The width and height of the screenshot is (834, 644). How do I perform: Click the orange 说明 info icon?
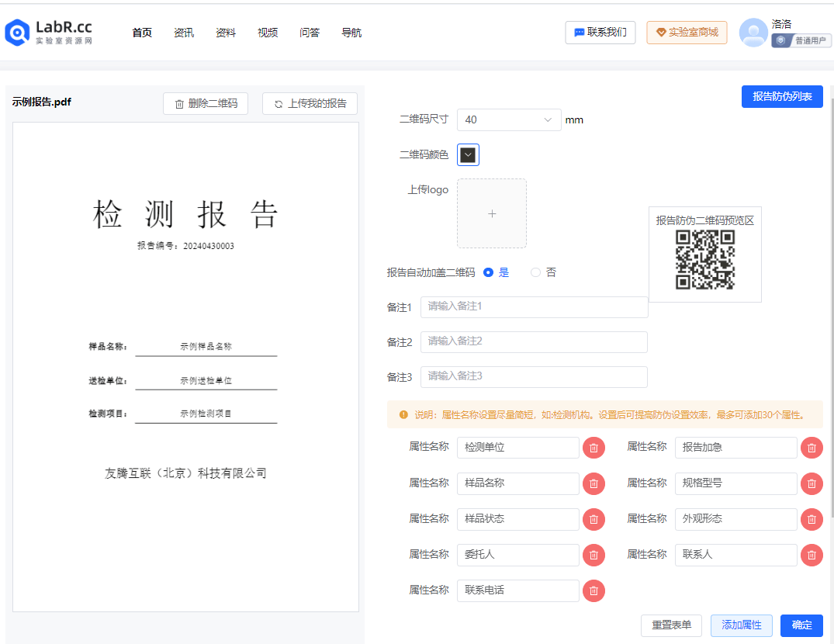tap(403, 415)
